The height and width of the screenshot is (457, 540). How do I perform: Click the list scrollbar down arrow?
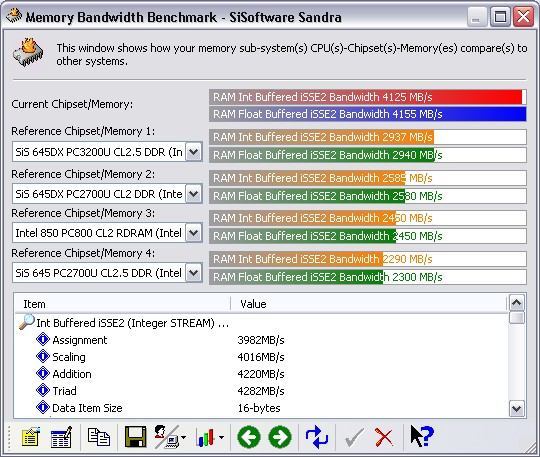(517, 408)
